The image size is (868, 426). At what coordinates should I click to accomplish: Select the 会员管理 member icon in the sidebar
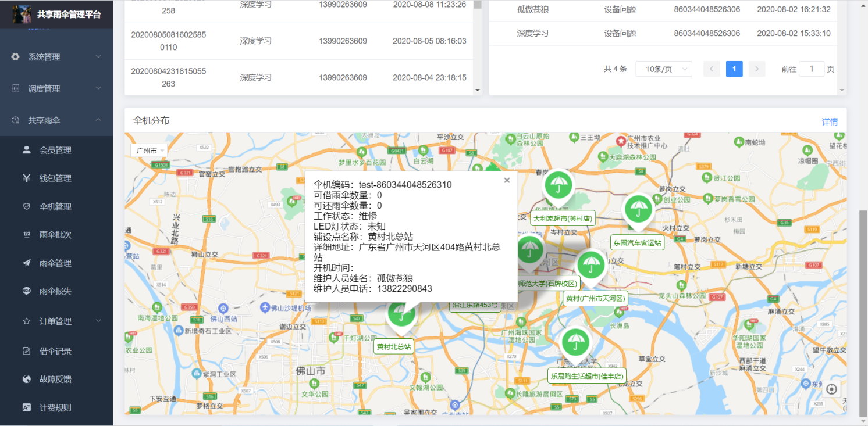tap(26, 149)
